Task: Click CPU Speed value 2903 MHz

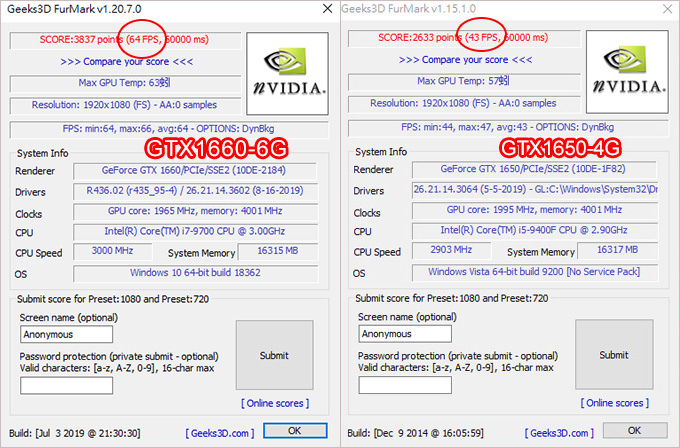Action: [x=451, y=250]
